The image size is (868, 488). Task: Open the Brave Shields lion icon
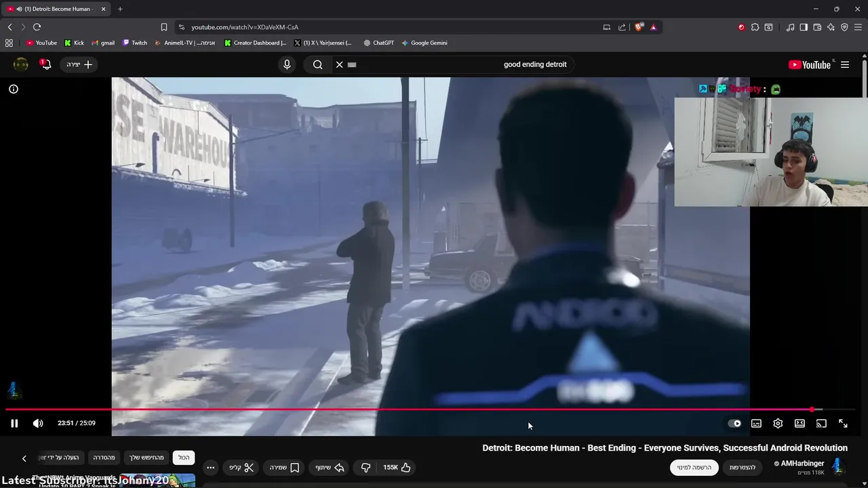639,27
